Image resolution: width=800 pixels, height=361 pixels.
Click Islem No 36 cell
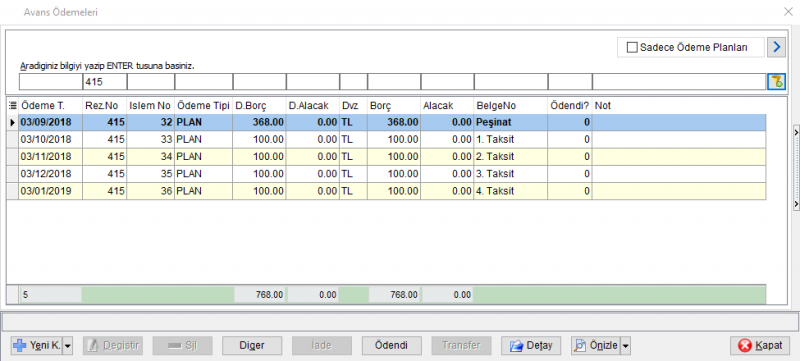pos(151,191)
